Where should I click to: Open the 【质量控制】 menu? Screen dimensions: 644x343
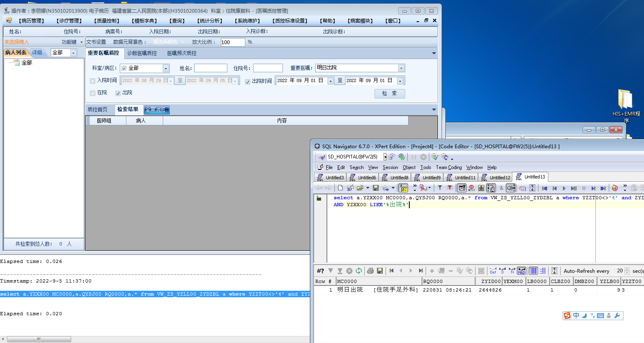pos(107,21)
